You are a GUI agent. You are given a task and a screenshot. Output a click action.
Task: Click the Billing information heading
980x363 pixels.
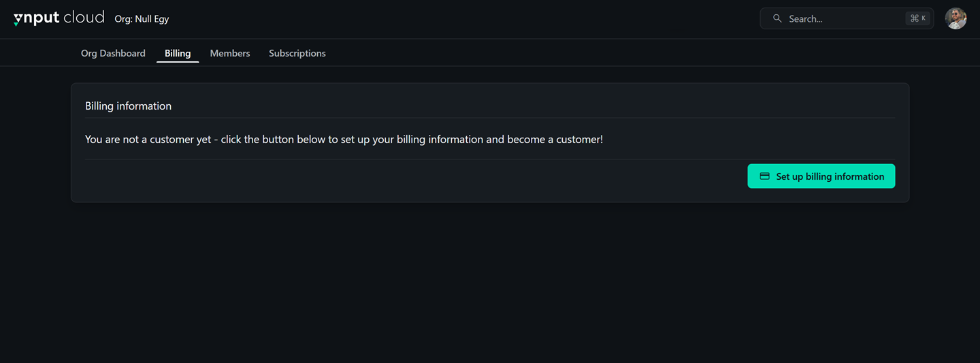[128, 106]
